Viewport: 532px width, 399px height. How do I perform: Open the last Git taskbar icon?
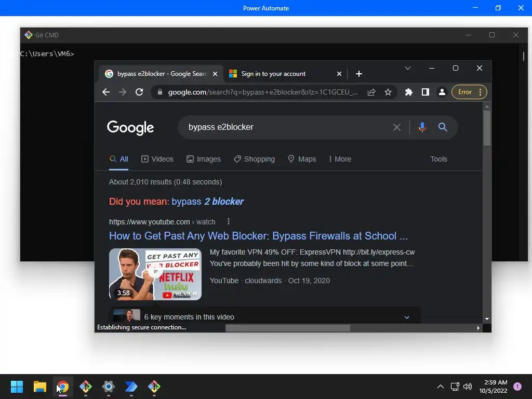click(154, 387)
